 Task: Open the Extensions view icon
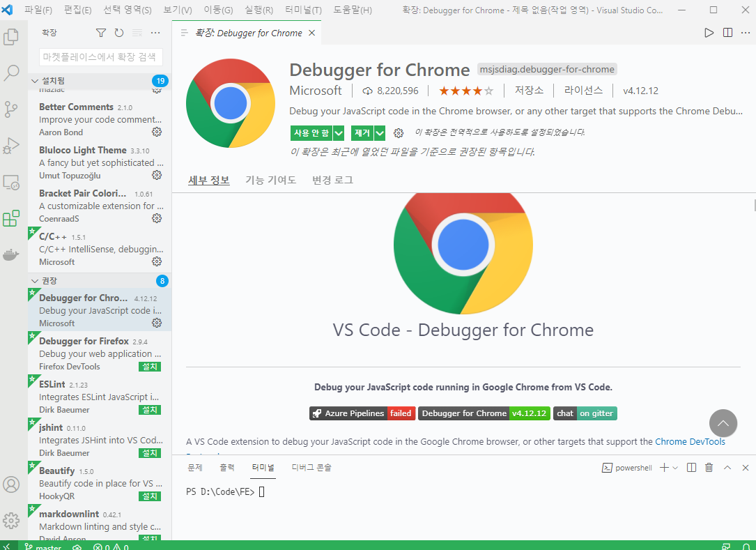pos(11,219)
